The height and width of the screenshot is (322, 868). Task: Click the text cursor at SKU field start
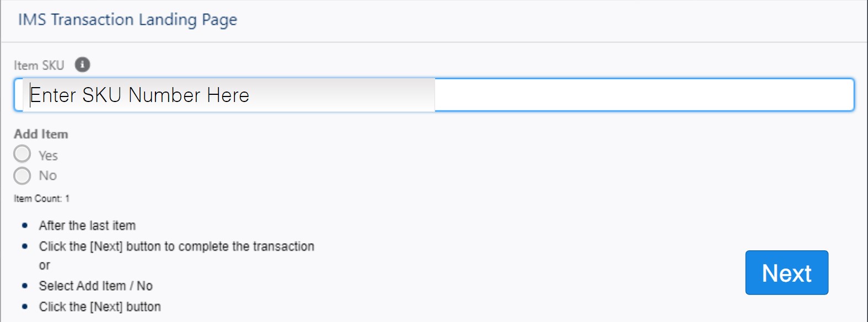[30, 95]
